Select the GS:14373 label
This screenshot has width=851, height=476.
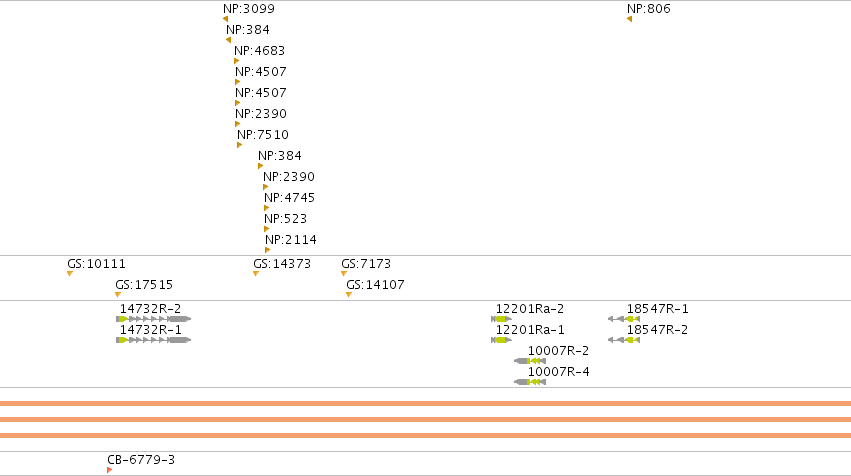tap(282, 264)
